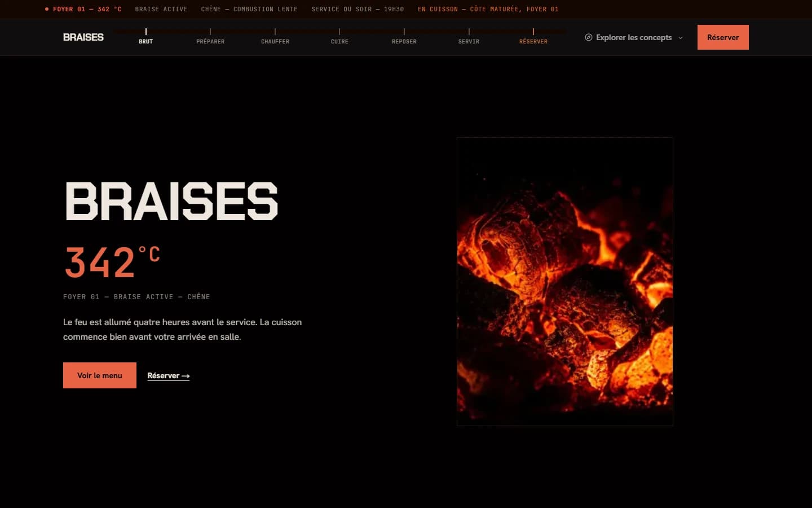Screen dimensions: 812x508
Task: Select the BRUT step in navigation
Action: click(145, 37)
